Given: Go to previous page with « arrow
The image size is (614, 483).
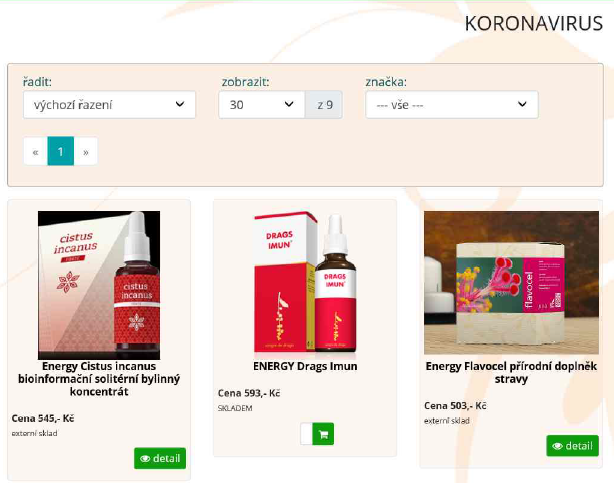Looking at the screenshot, I should click(36, 151).
